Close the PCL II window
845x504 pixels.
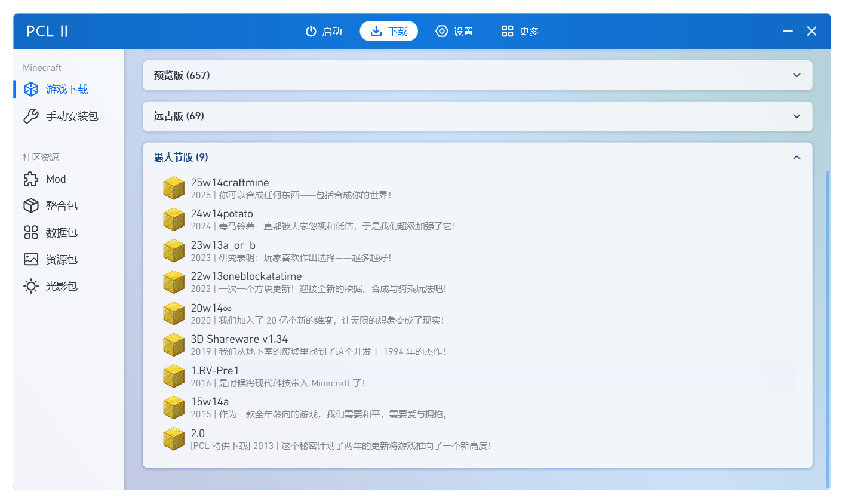point(812,31)
